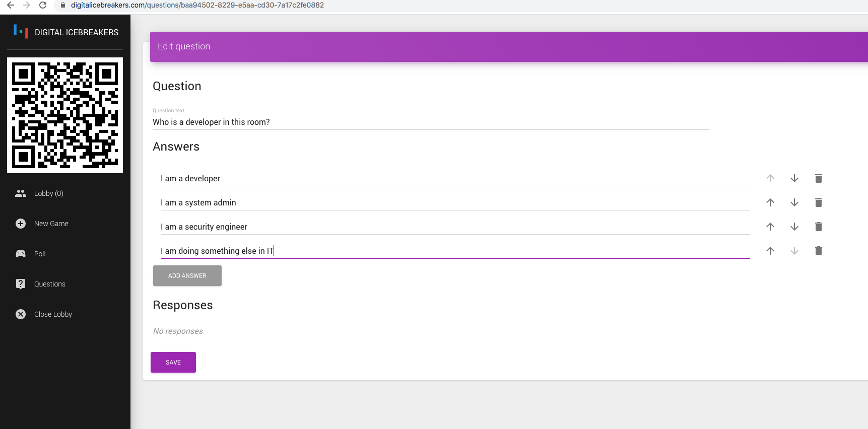Reload the browser page
The height and width of the screenshot is (429, 868).
(43, 5)
